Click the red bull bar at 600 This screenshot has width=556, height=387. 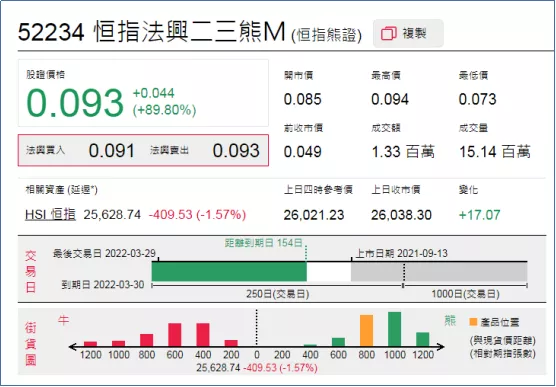click(x=175, y=335)
